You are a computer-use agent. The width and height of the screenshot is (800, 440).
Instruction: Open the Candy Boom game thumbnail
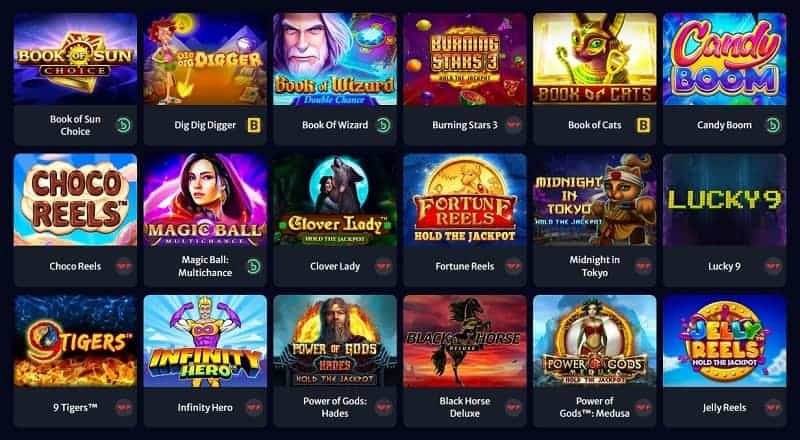pyautogui.click(x=724, y=59)
